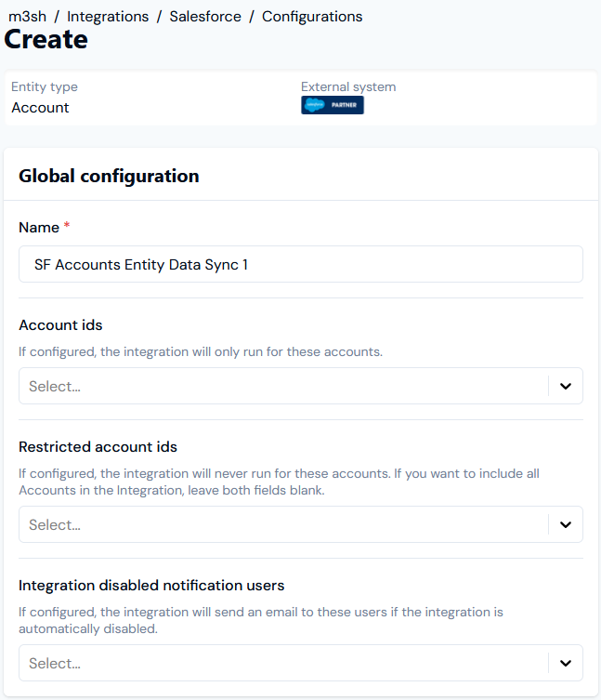Click the 'External system' label
601x700 pixels.
348,86
